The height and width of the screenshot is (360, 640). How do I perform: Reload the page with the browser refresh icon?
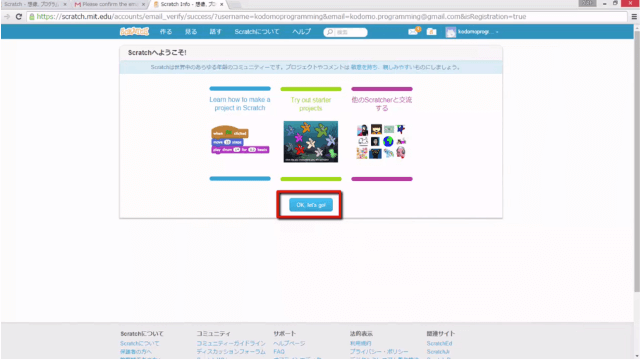point(18,17)
